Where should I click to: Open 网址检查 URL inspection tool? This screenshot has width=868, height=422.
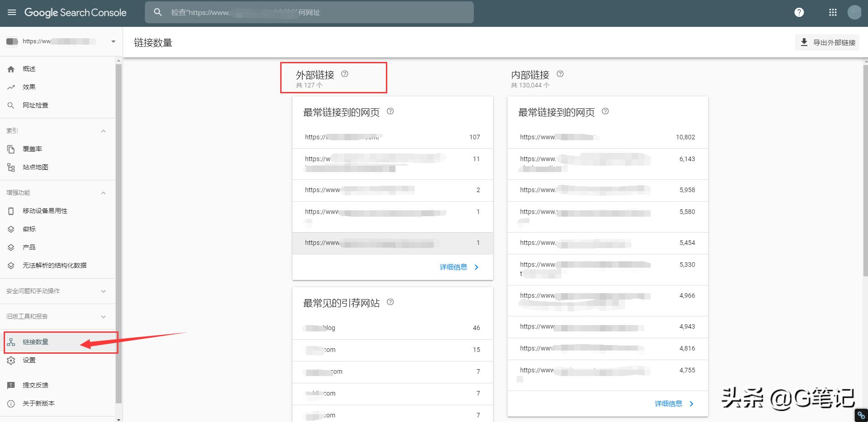10,105
